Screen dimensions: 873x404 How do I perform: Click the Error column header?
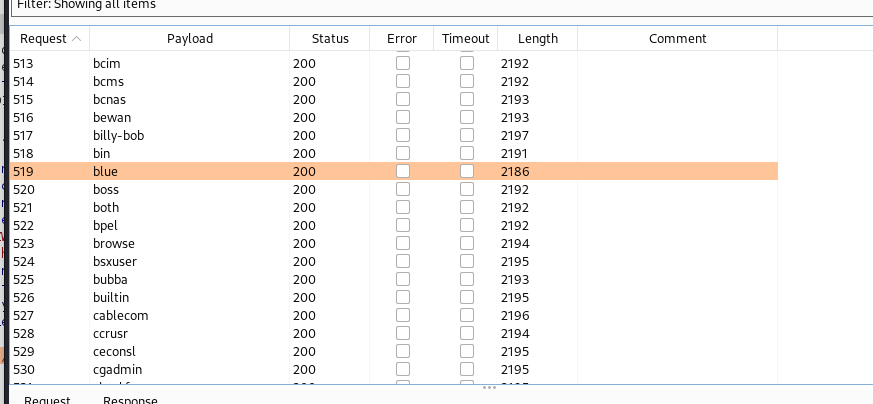(401, 39)
